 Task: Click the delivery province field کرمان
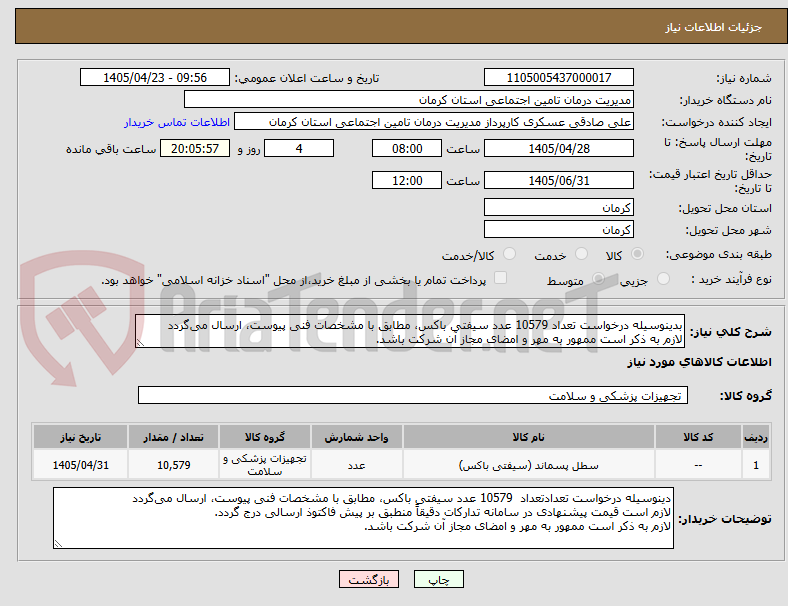[x=559, y=208]
